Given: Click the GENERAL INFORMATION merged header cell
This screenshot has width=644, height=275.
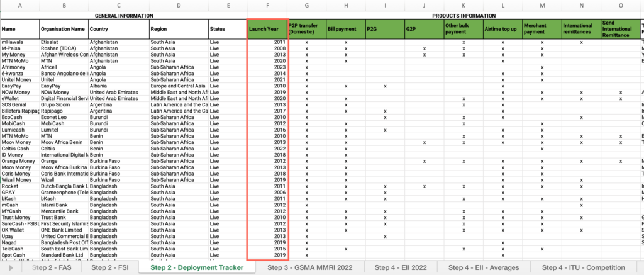Looking at the screenshot, I should point(124,16).
